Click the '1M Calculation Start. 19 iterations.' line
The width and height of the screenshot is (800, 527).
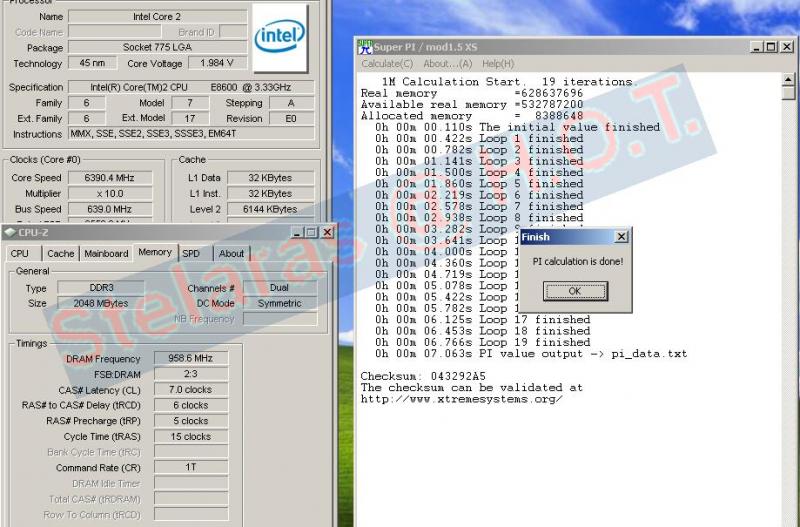pos(509,82)
